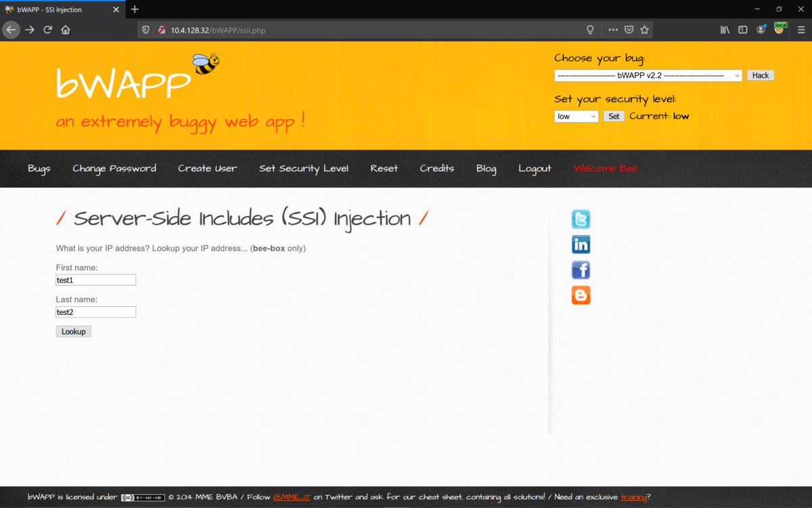Screen dimensions: 812x508
Task: Open the Blog link in the nav bar
Action: 486,169
